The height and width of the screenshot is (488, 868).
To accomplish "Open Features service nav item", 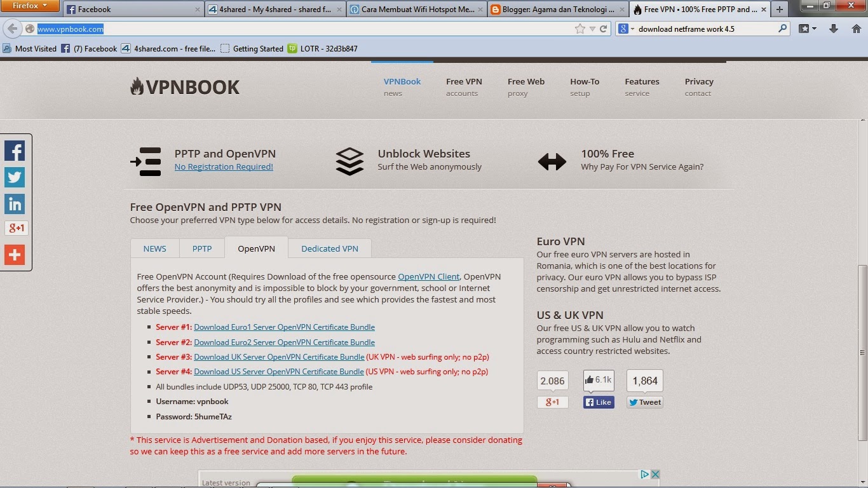I will click(642, 87).
